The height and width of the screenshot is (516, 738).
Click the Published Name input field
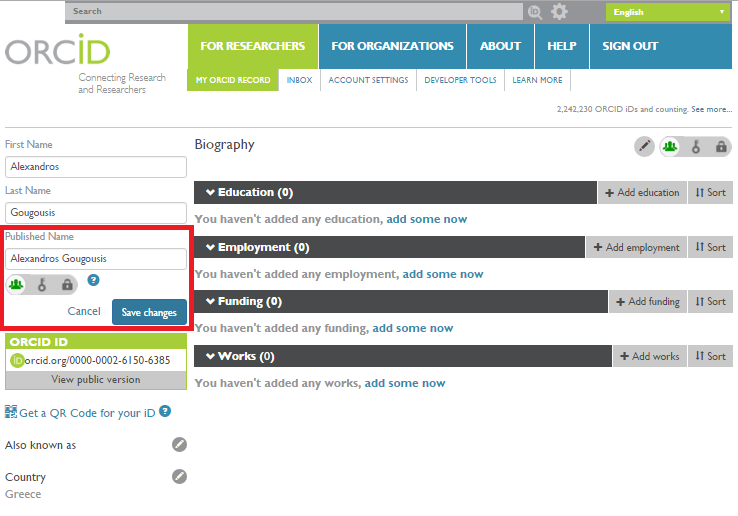click(96, 258)
